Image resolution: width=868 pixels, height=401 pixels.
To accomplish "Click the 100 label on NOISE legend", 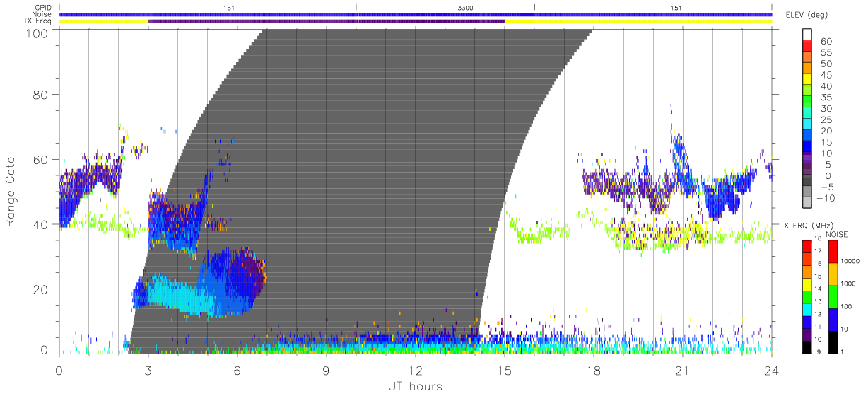I will 848,307.
